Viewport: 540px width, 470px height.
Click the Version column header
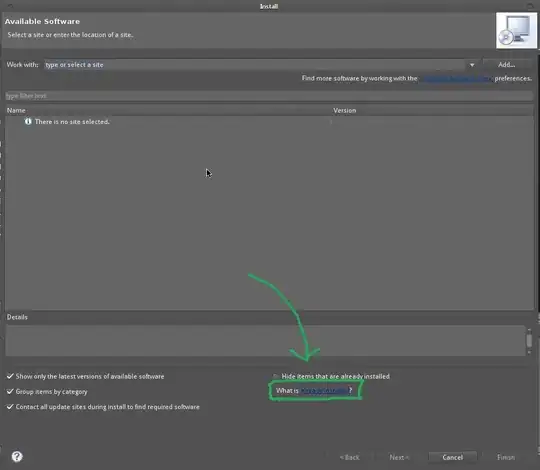point(432,111)
